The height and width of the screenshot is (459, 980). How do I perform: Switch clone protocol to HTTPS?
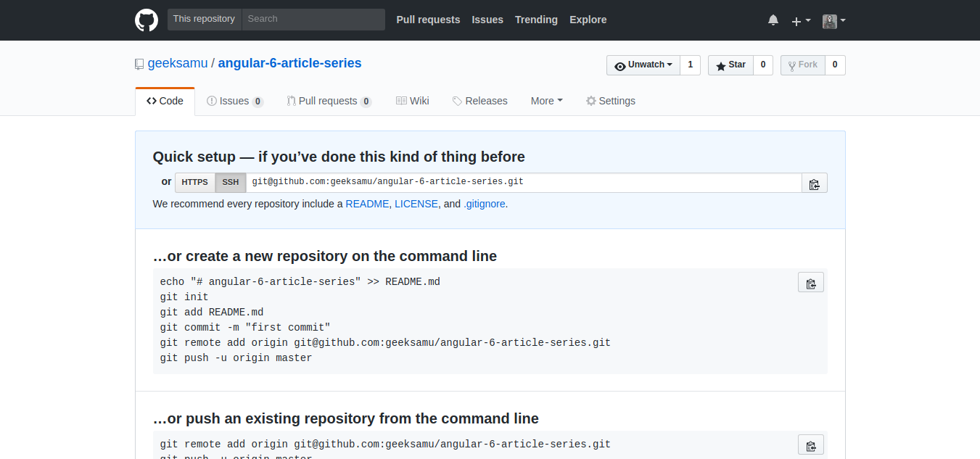click(194, 183)
